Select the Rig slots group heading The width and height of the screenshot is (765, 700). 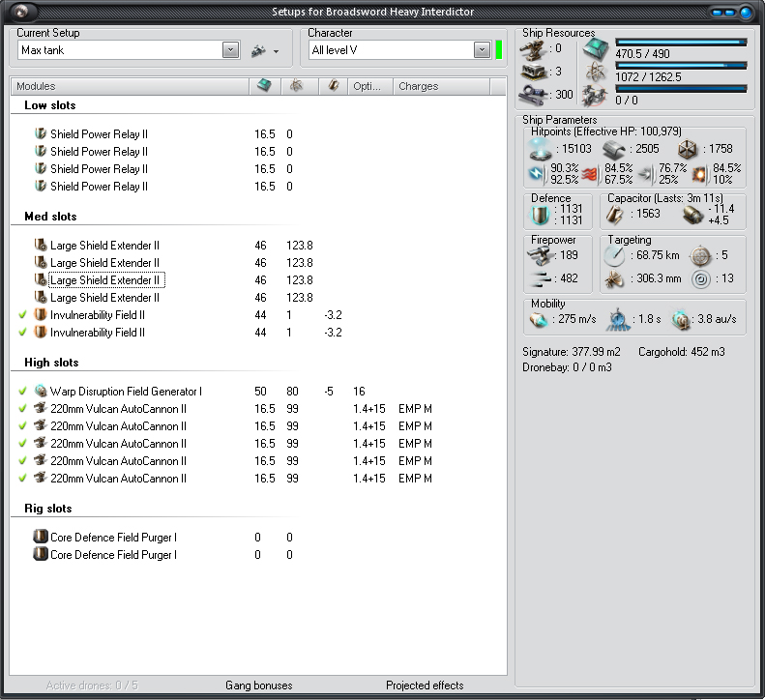point(47,509)
